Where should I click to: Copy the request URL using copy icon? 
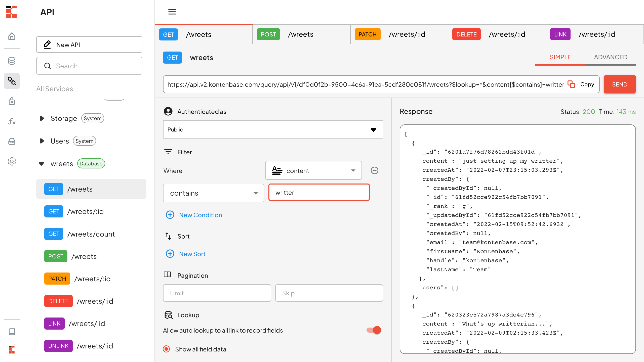point(571,84)
